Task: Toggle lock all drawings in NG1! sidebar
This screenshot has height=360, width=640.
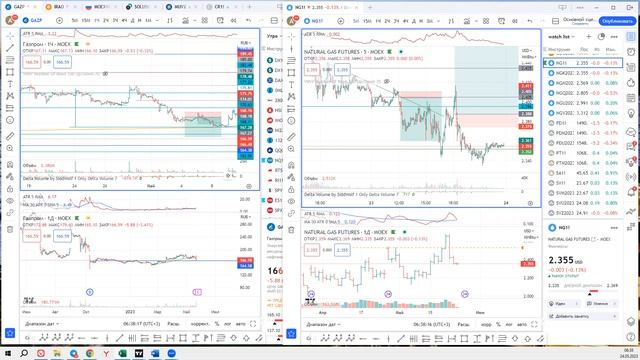Action: (291, 189)
